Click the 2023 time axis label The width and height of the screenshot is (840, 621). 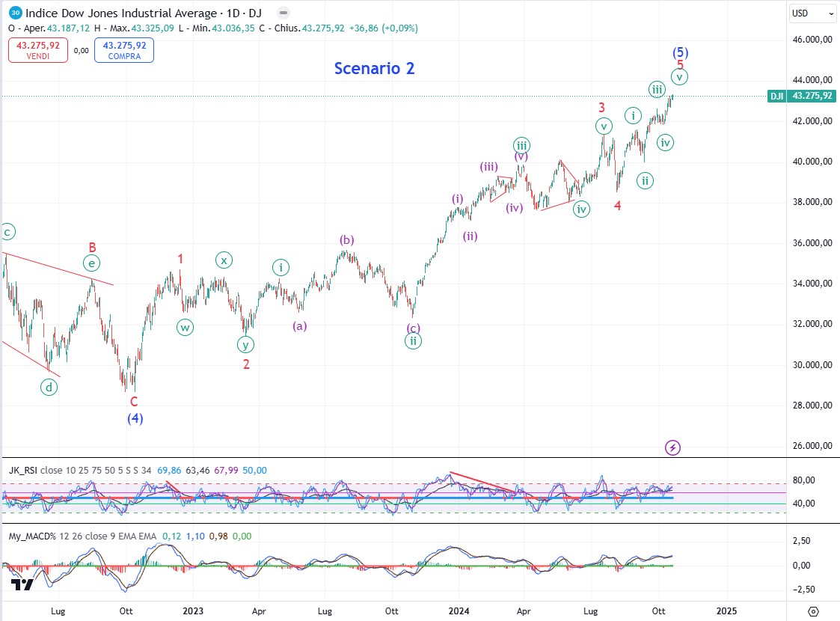click(x=193, y=611)
